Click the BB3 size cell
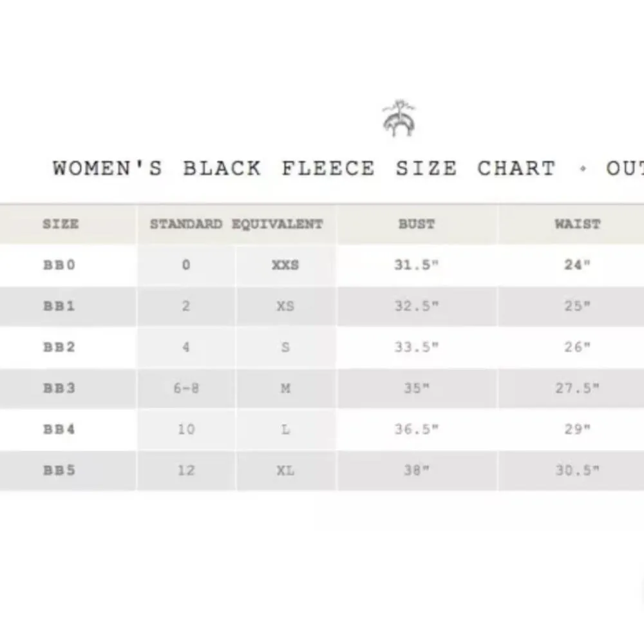The image size is (644, 644). click(x=59, y=388)
